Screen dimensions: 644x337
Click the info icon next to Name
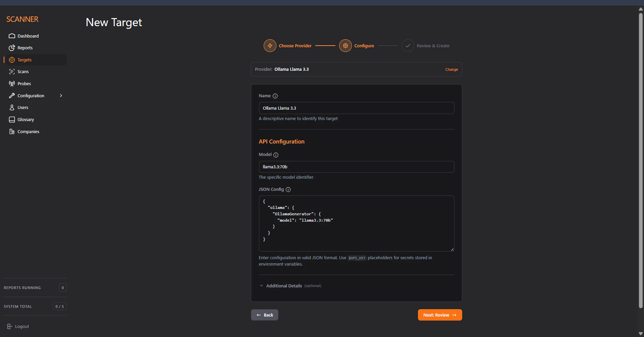[x=275, y=96]
